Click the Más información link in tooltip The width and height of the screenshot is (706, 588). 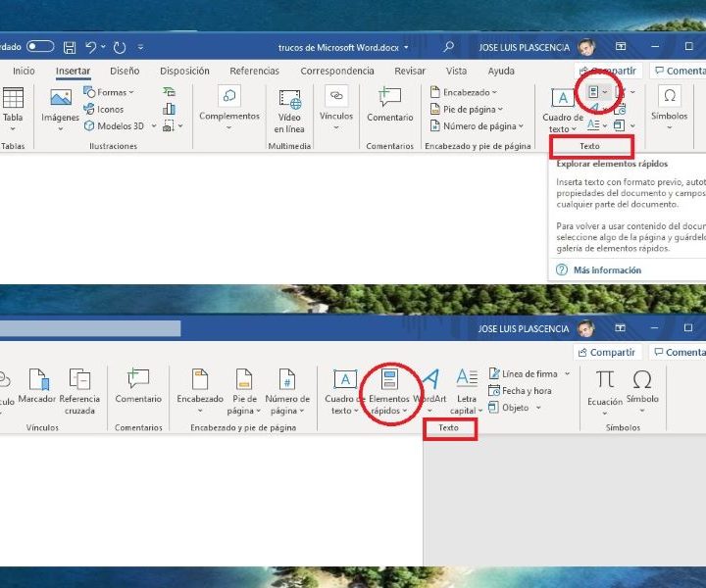pyautogui.click(x=607, y=269)
